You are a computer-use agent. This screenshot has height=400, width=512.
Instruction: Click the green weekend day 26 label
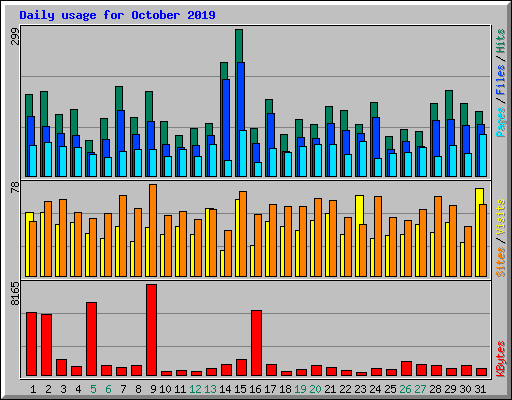tap(405, 389)
